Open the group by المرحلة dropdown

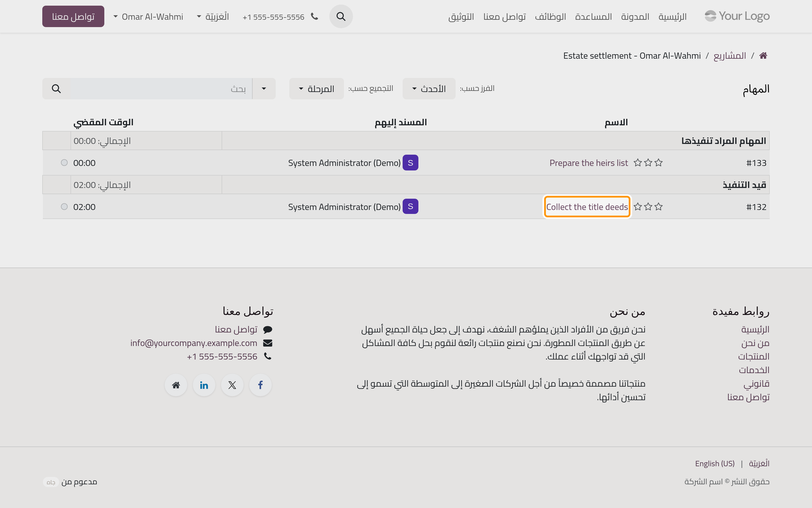pos(316,88)
